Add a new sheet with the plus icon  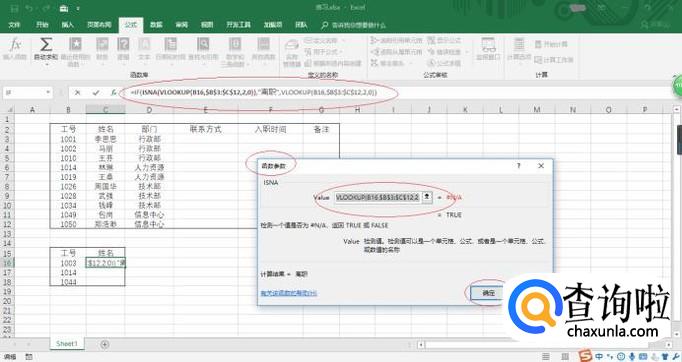click(105, 344)
